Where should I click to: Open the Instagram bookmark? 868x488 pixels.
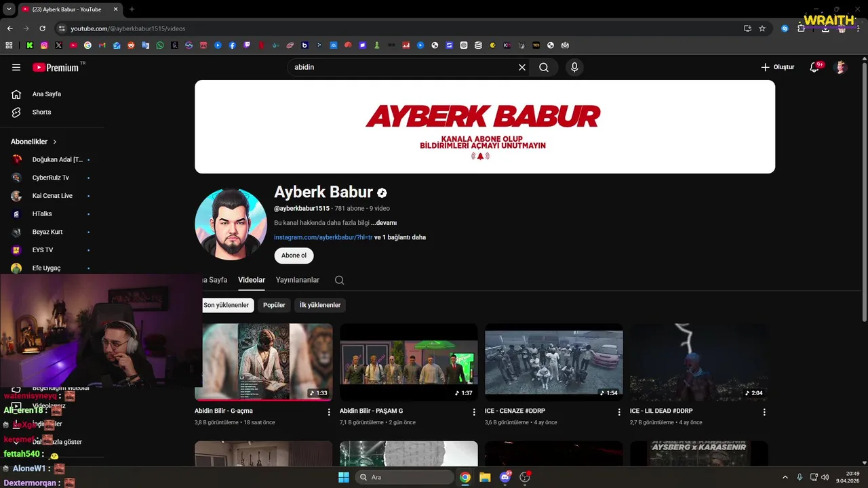click(x=44, y=45)
